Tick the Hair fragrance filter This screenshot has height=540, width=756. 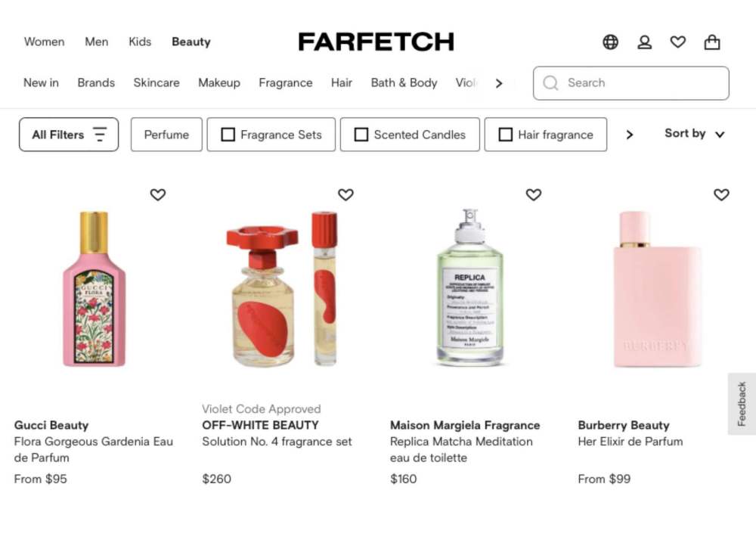[x=506, y=135]
